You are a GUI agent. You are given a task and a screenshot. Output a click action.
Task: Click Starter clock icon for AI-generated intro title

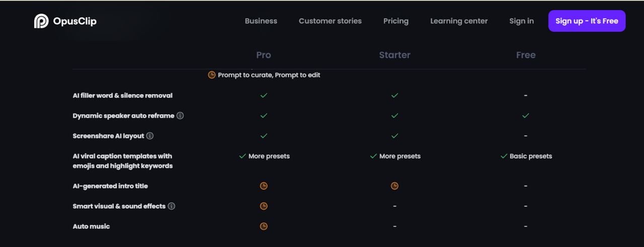tap(394, 186)
